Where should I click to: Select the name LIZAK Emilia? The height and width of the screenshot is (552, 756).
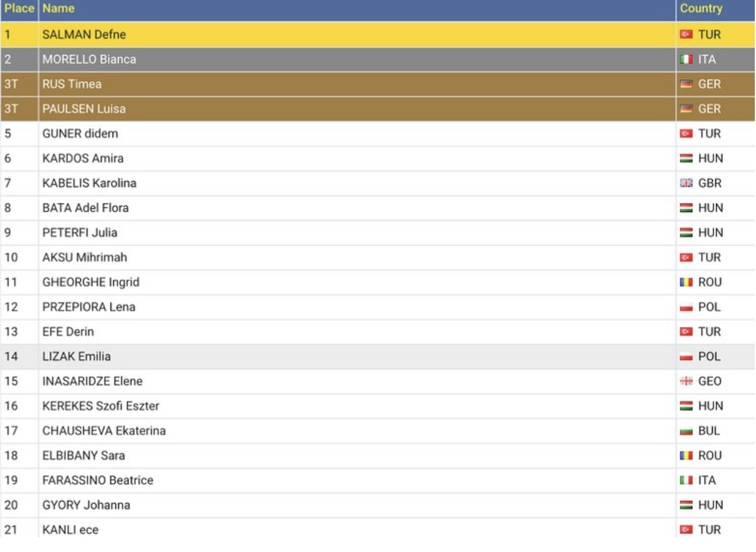[77, 356]
